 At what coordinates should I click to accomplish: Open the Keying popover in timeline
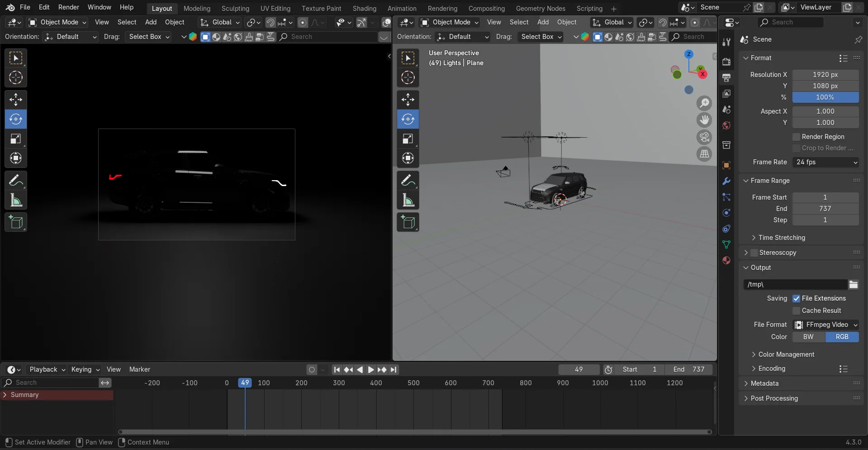(85, 369)
